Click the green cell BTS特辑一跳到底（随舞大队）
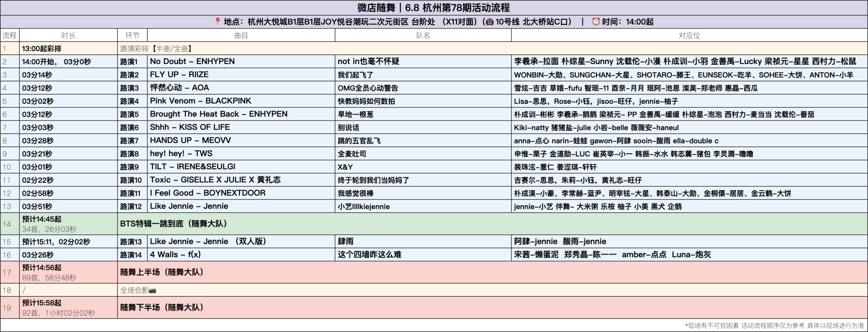 [x=492, y=224]
